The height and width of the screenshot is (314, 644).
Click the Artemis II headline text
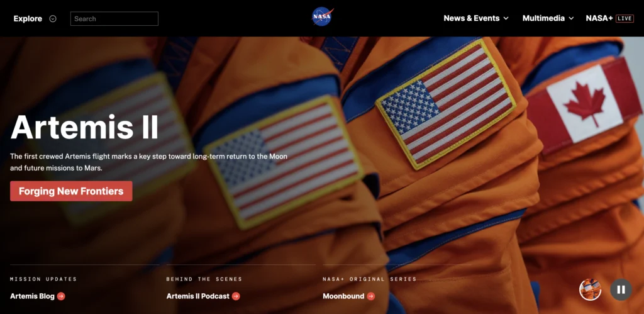(84, 126)
